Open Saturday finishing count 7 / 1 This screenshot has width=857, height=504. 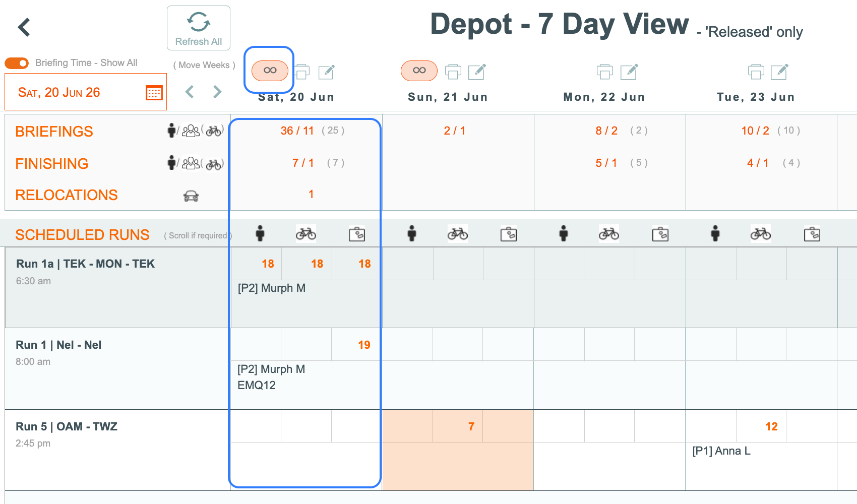click(303, 163)
